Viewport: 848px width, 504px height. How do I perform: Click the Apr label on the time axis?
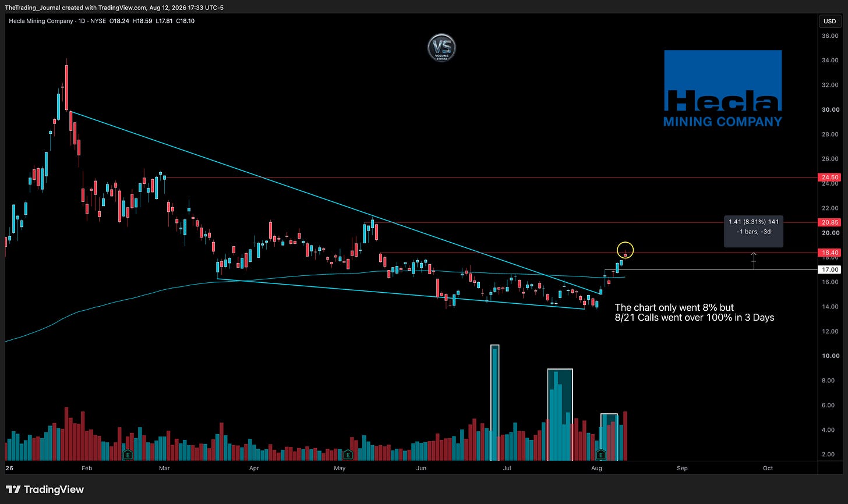pos(254,468)
